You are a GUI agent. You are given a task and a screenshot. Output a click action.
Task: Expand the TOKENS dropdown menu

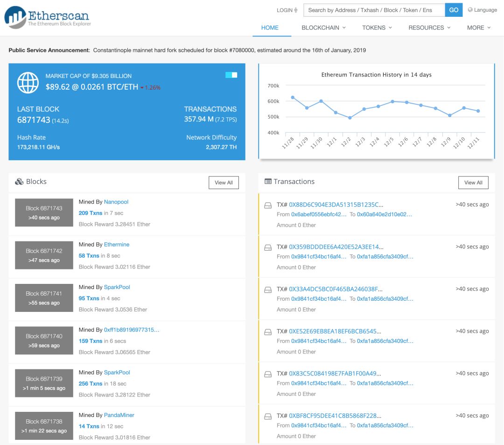click(377, 28)
